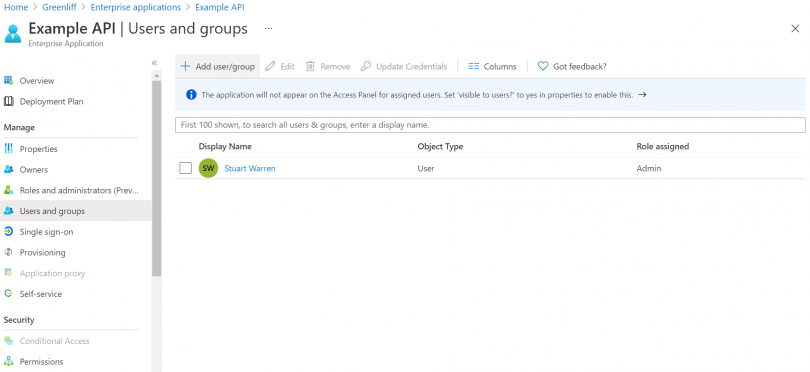Open the Columns chooser
This screenshot has width=810, height=372.
[x=492, y=66]
